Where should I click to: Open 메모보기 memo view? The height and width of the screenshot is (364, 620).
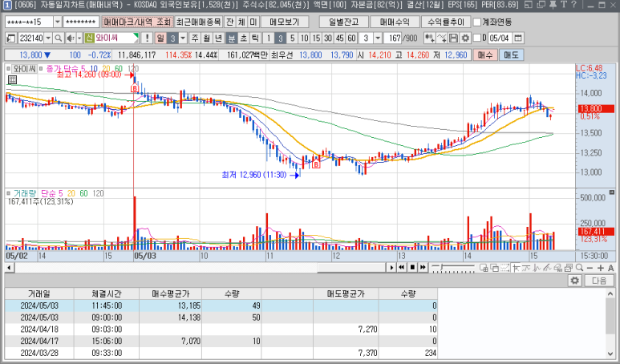tap(284, 22)
